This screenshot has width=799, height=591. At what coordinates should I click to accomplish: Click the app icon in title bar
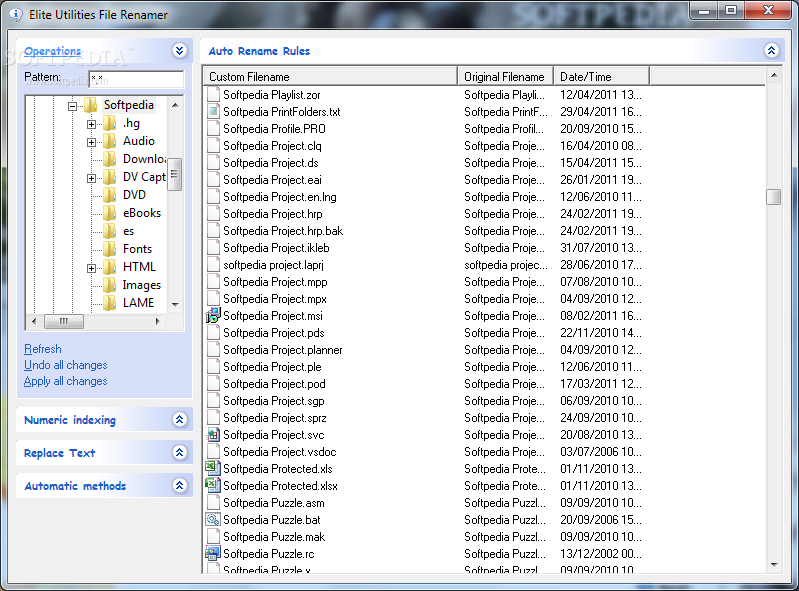(16, 15)
